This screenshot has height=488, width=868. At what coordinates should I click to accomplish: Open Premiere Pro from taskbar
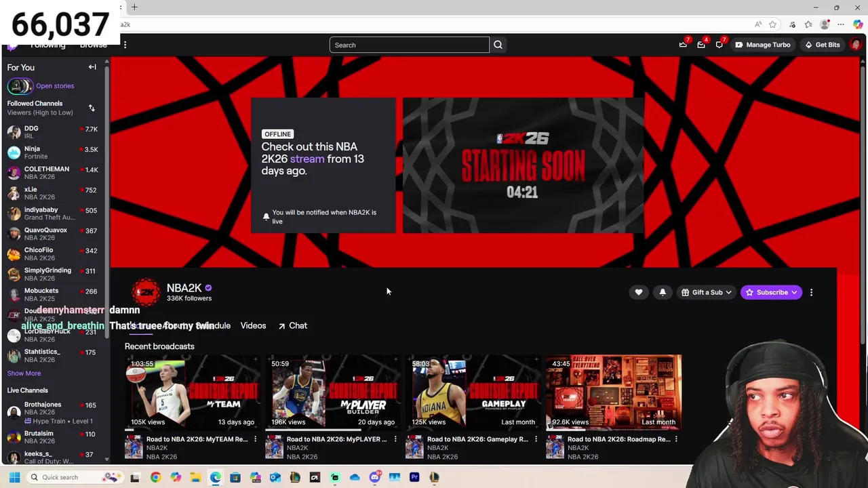point(414,477)
